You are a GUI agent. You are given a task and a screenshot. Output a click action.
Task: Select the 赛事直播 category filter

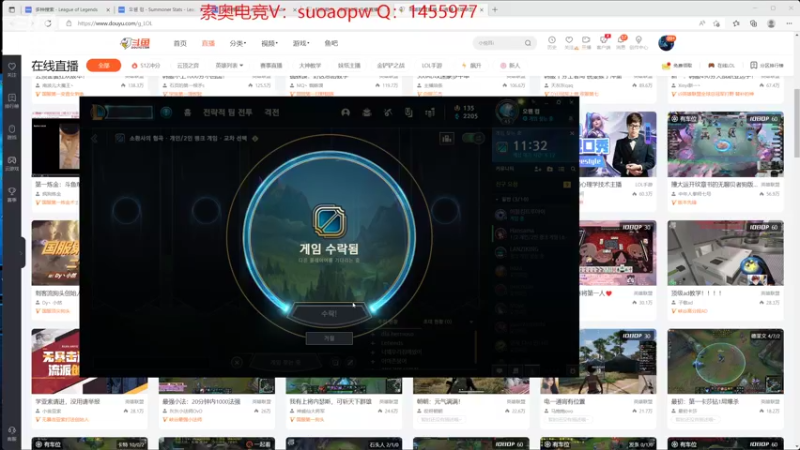(271, 65)
